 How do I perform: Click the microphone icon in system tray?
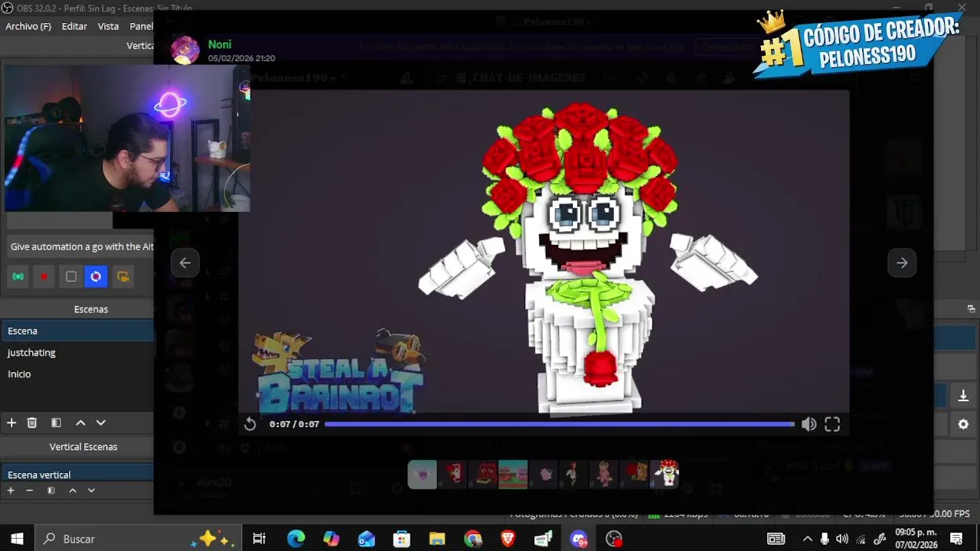(825, 539)
